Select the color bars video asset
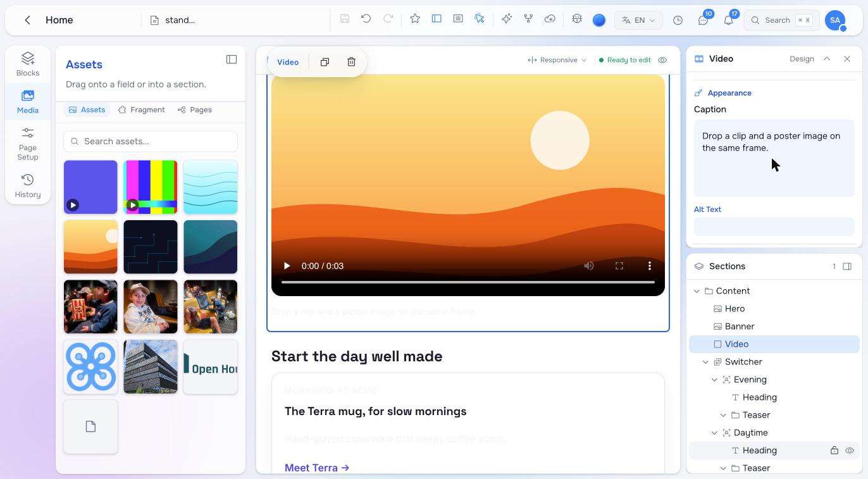Screen dimensions: 868x479 tap(151, 187)
